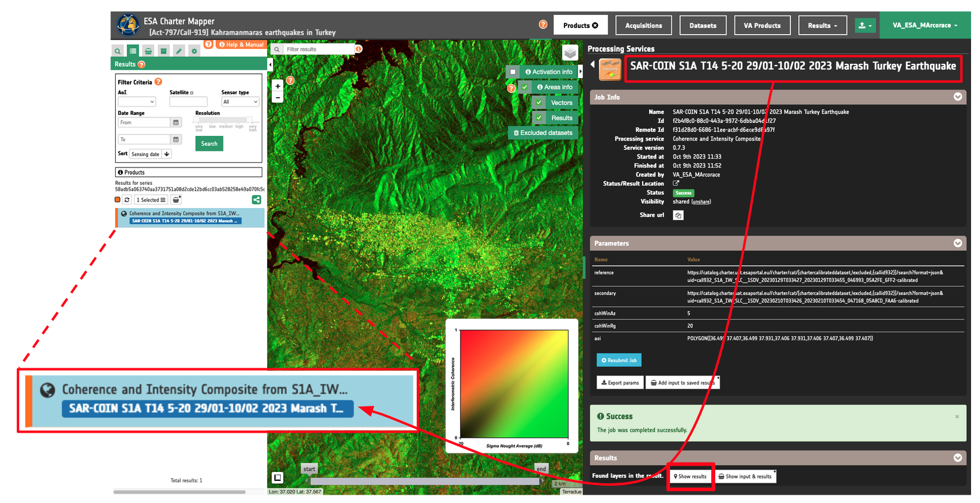
Task: Zoom out on the map
Action: [278, 97]
